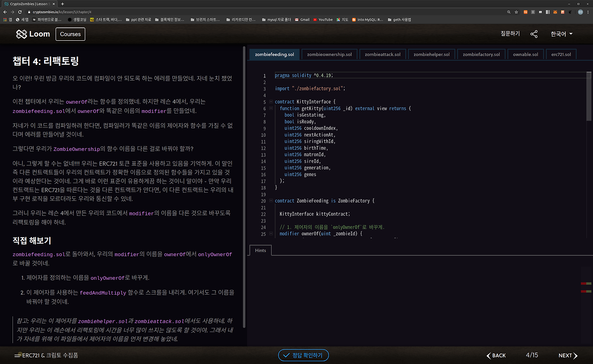Click the hamburger menu icon beside ERC721 title
Viewport: 593px width, 364px height.
[x=18, y=356]
